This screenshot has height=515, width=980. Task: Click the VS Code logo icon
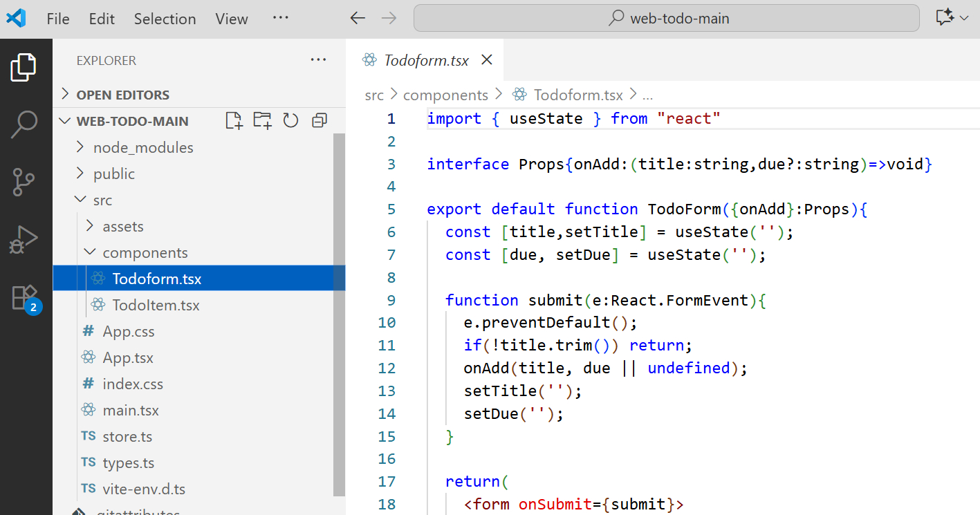(x=16, y=19)
